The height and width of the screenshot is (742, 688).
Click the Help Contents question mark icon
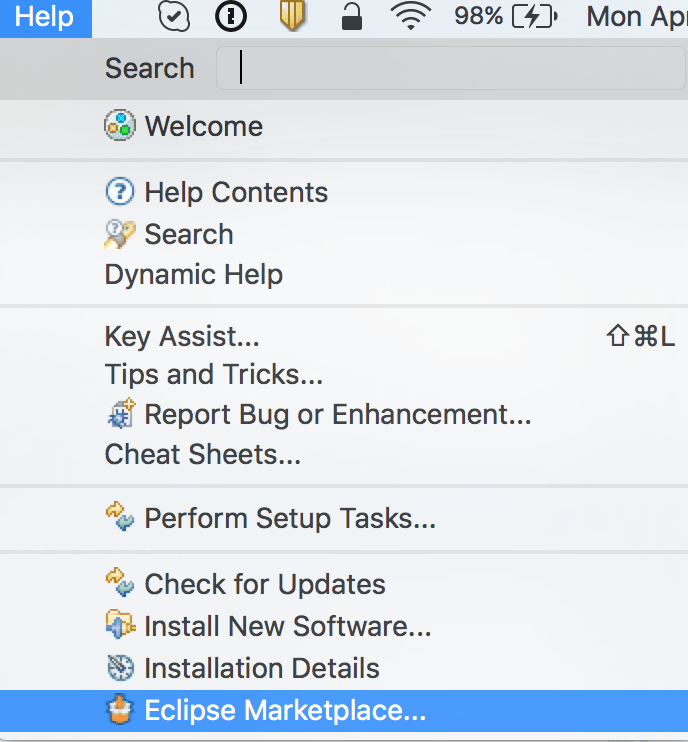120,192
